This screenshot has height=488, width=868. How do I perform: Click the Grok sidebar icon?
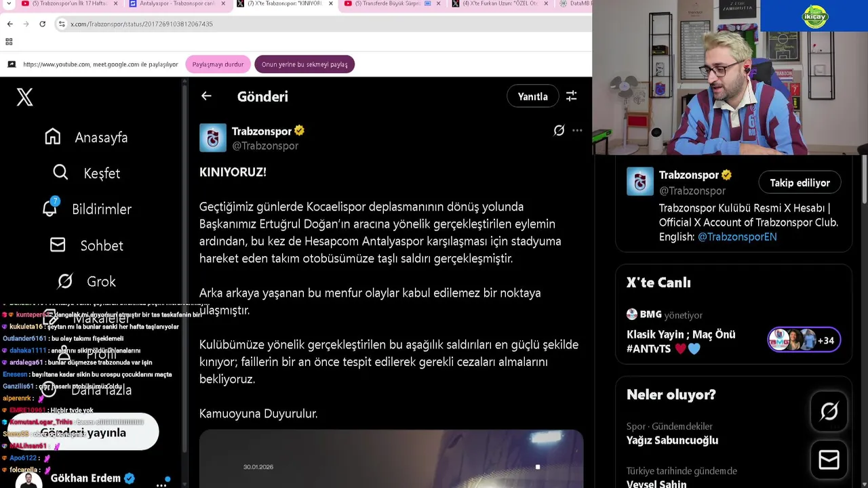tap(65, 281)
